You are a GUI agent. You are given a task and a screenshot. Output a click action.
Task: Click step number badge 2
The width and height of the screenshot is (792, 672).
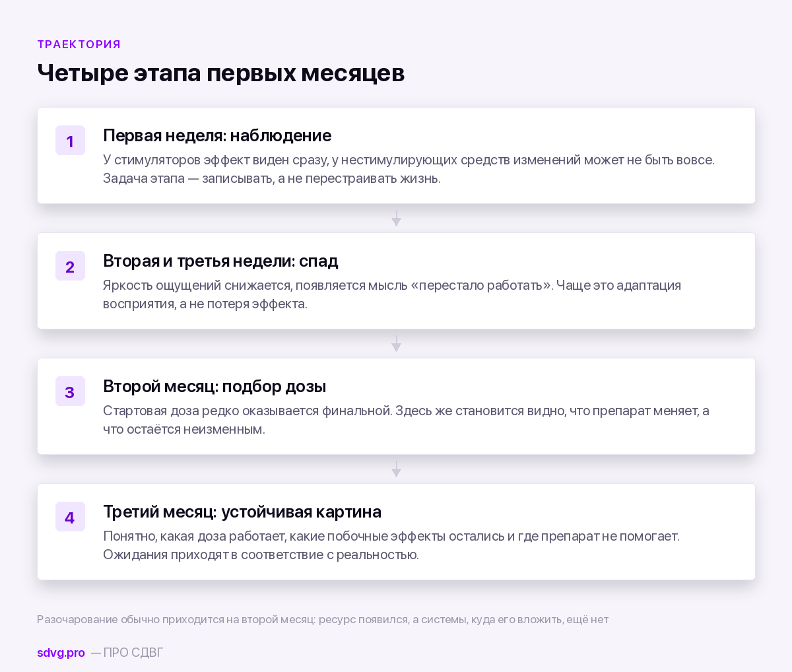click(x=70, y=266)
